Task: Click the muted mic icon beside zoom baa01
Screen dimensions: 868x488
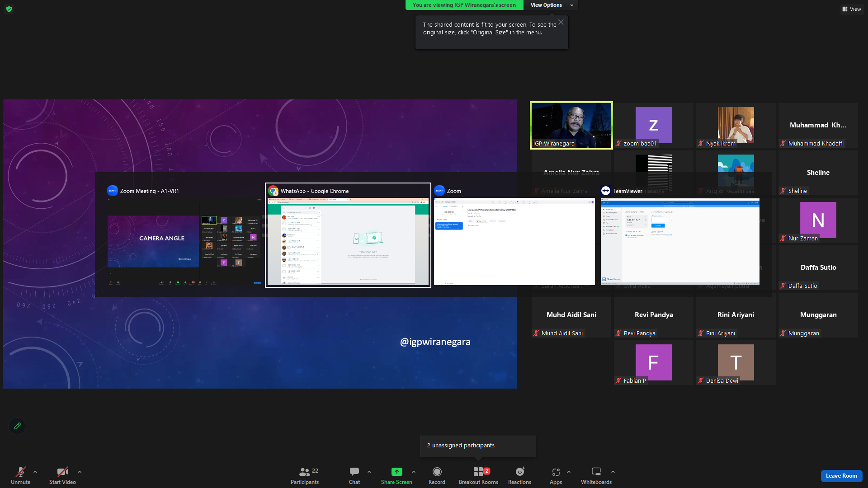Action: tap(618, 144)
